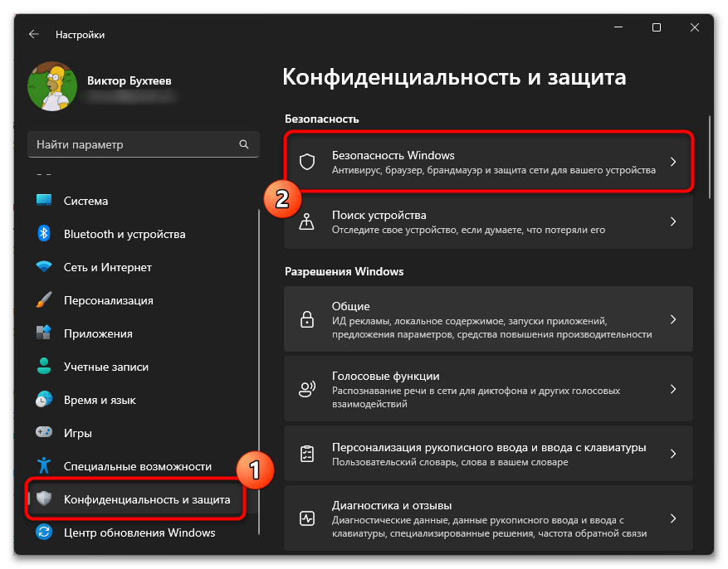Click the page title Конфиденциальность и защита
This screenshot has height=569, width=728.
[454, 77]
